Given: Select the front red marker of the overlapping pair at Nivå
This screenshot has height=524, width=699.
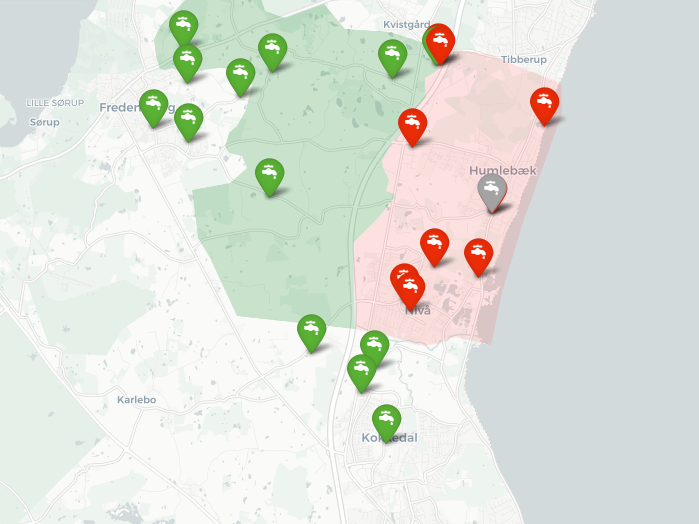Looking at the screenshot, I should (410, 290).
